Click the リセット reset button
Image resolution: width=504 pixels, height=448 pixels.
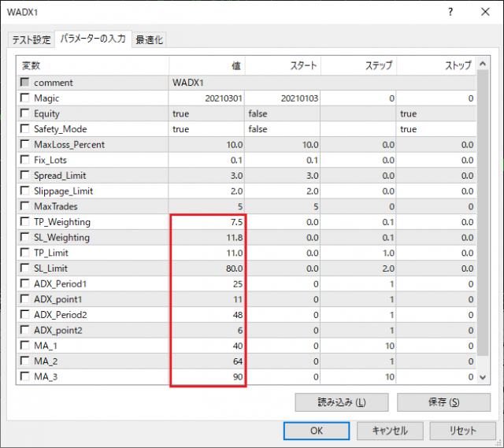point(463,431)
